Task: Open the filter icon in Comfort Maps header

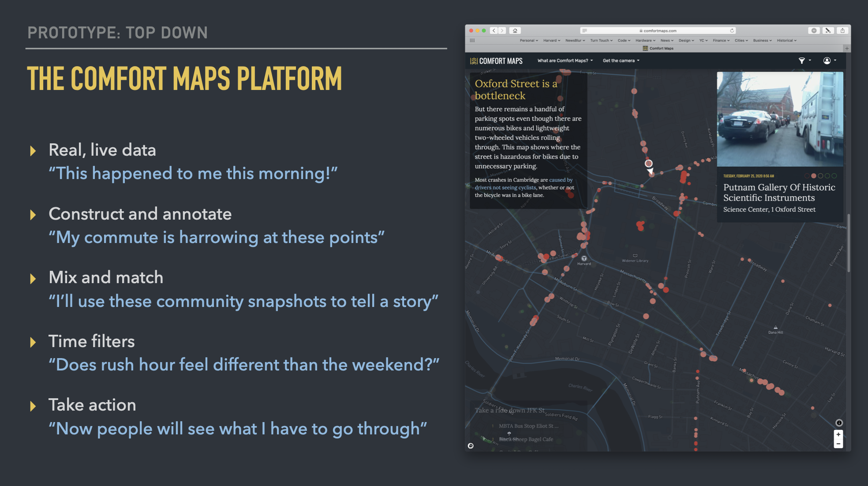Action: pyautogui.click(x=802, y=61)
